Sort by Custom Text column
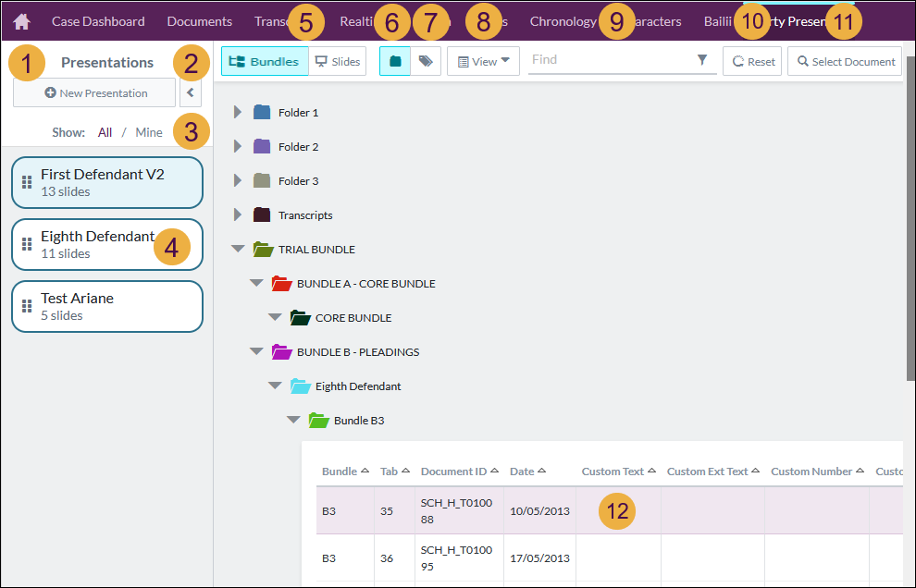This screenshot has height=588, width=916. point(619,472)
